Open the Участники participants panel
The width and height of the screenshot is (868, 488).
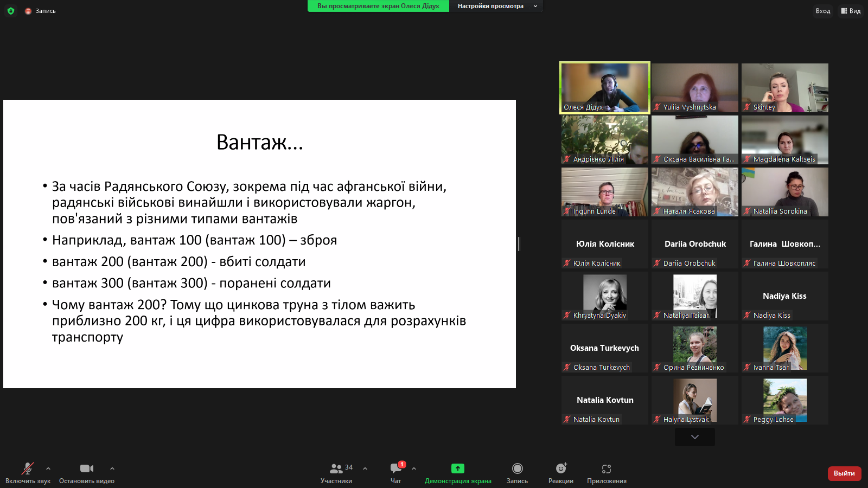(x=336, y=473)
